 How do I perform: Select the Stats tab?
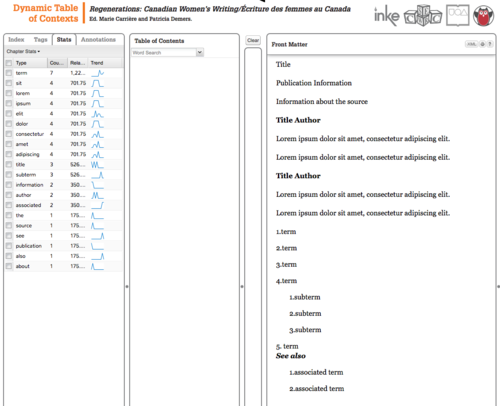[x=64, y=40]
